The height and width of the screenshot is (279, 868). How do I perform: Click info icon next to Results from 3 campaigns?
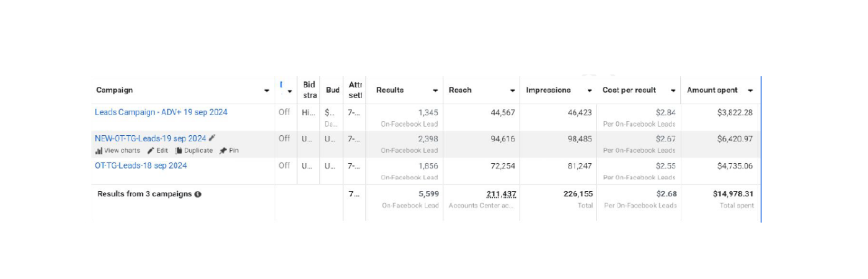pos(198,194)
